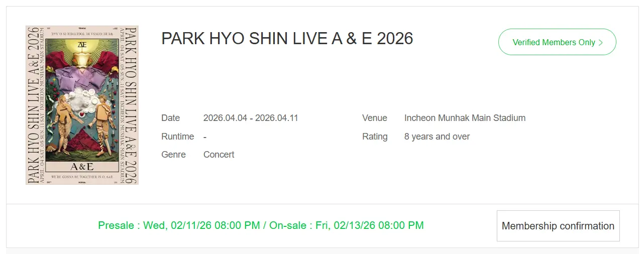The width and height of the screenshot is (644, 254).
Task: Click the Concert genre value
Action: [219, 155]
